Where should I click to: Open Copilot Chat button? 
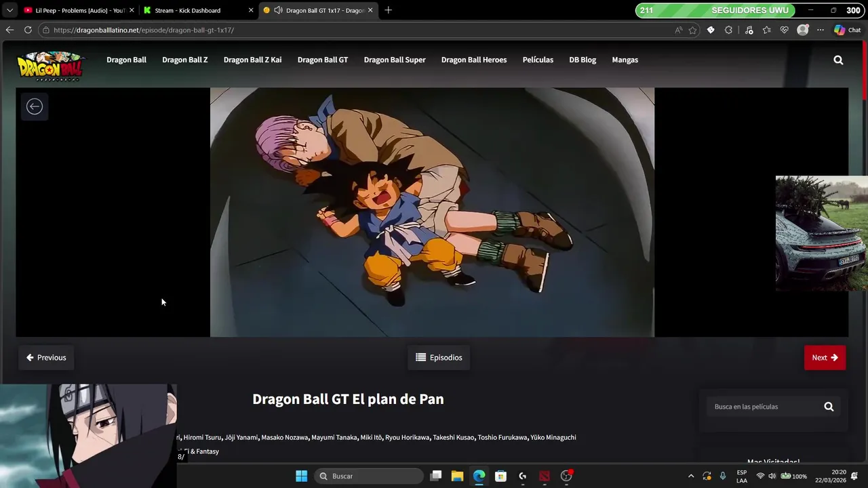click(x=847, y=30)
